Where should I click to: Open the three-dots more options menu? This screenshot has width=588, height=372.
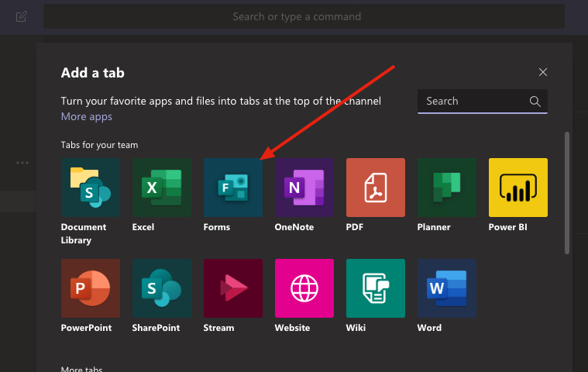click(x=22, y=163)
